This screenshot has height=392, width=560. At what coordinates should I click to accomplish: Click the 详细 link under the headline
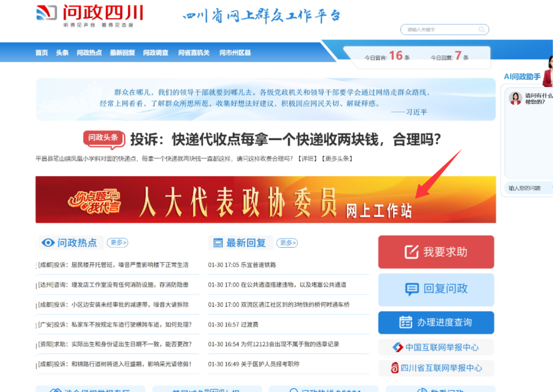[x=307, y=159]
